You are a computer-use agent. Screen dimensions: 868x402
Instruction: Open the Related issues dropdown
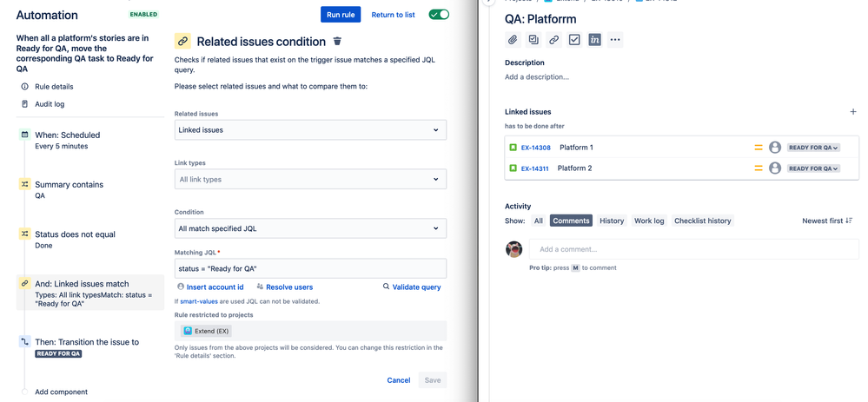click(x=310, y=130)
